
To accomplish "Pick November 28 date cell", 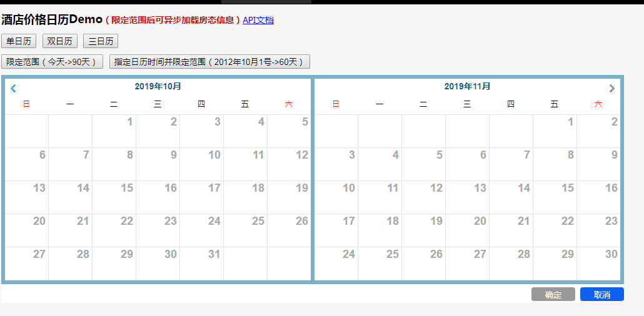I will pos(511,264).
